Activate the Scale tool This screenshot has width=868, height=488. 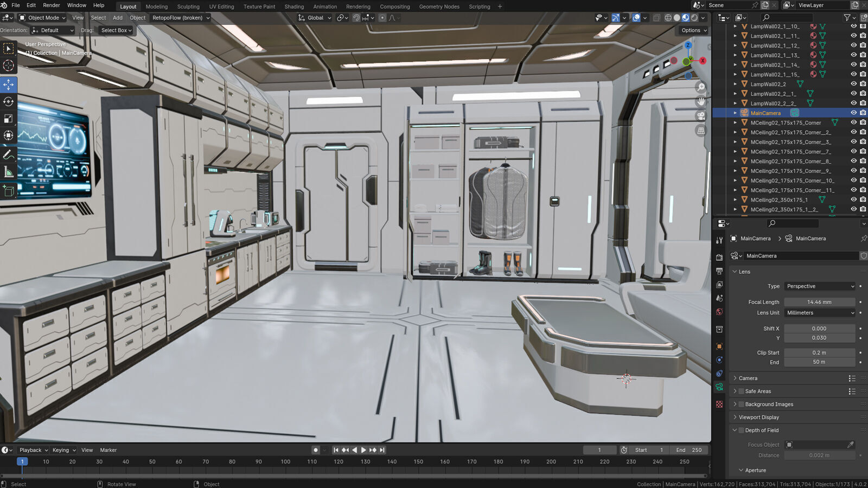click(x=9, y=119)
